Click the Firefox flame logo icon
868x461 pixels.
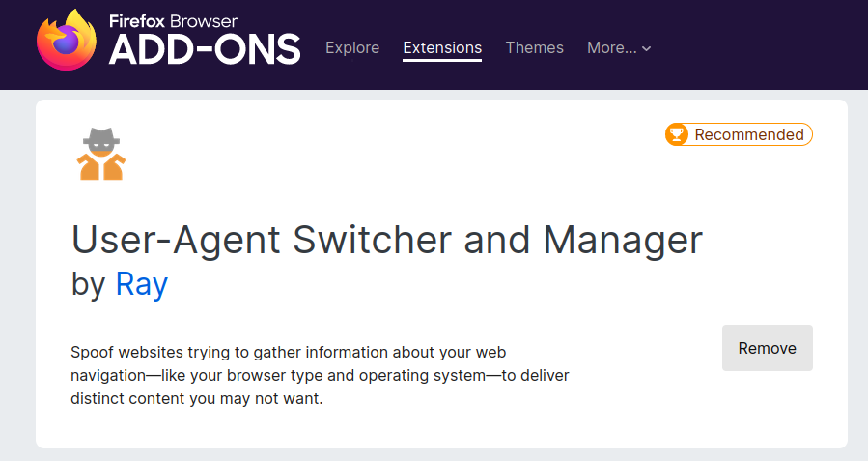click(67, 40)
